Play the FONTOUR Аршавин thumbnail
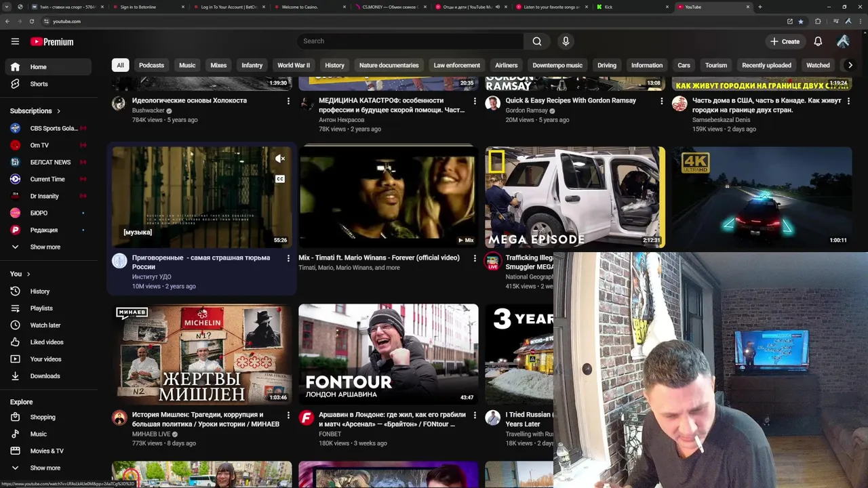This screenshot has height=488, width=868. pos(389,354)
